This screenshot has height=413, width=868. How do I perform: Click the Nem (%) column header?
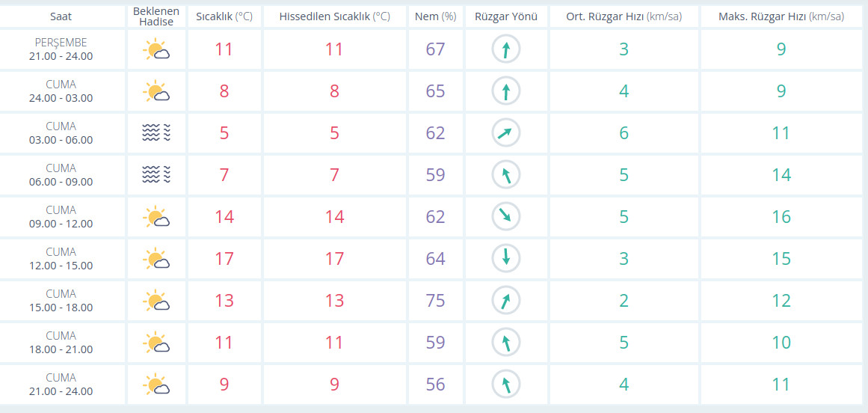click(435, 16)
